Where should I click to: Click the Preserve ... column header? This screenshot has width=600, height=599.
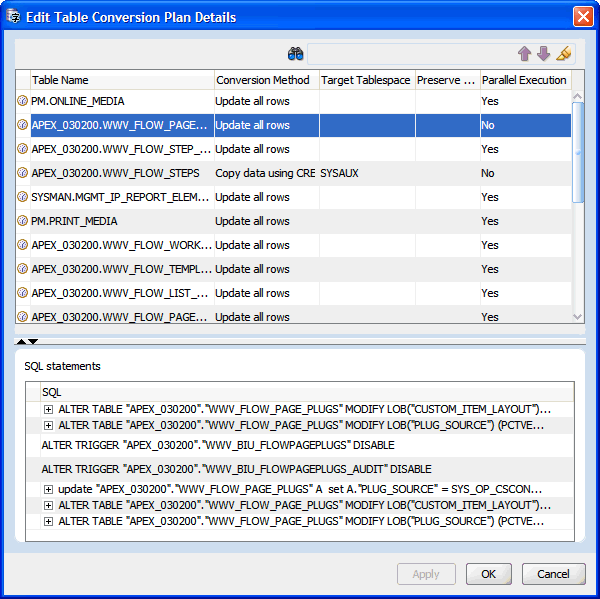coord(448,80)
